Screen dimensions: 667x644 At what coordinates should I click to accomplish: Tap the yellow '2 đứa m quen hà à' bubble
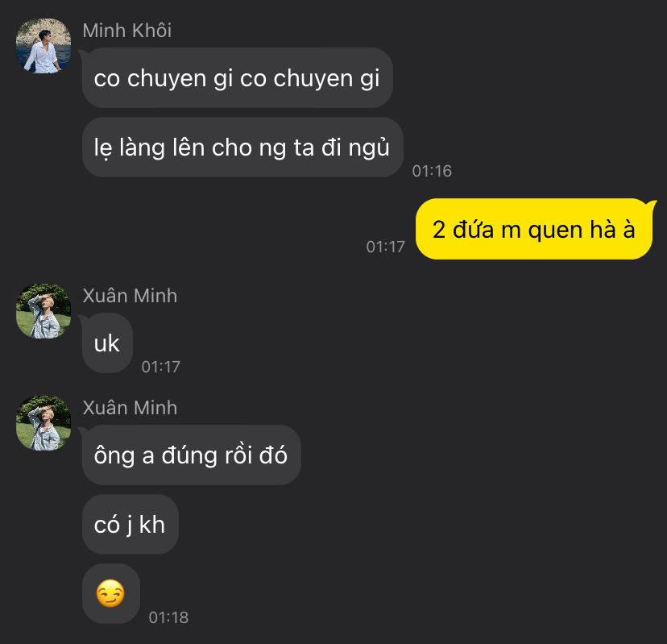coord(534,229)
